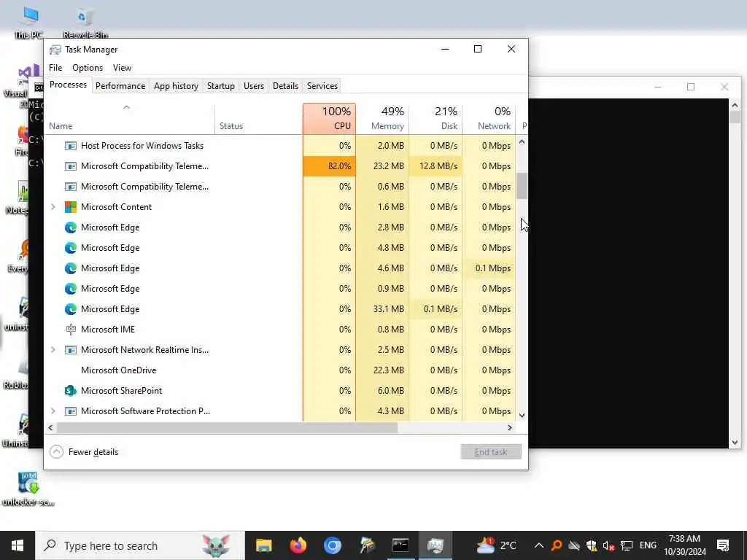Sort by the CPU column header
Screen dimensions: 747x560
[329, 119]
